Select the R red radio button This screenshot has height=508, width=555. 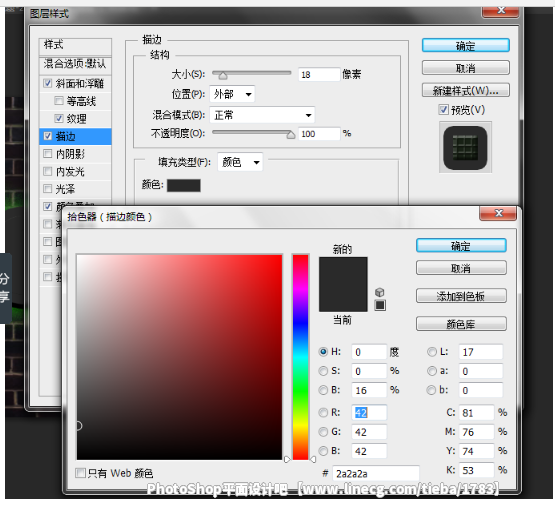pyautogui.click(x=323, y=412)
